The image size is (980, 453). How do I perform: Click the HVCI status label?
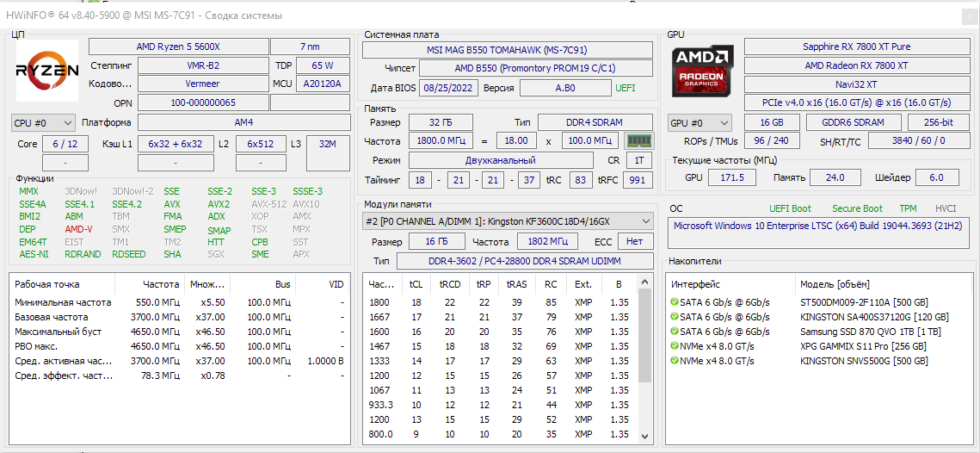coord(946,208)
